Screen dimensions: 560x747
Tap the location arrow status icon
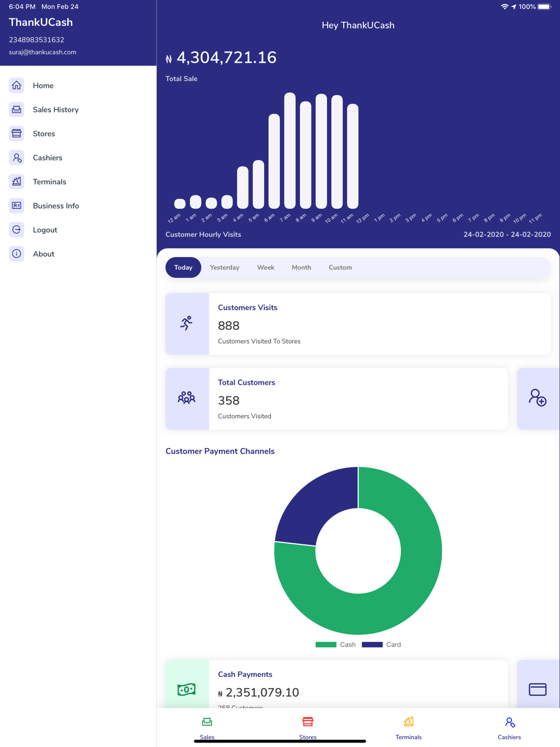point(514,7)
